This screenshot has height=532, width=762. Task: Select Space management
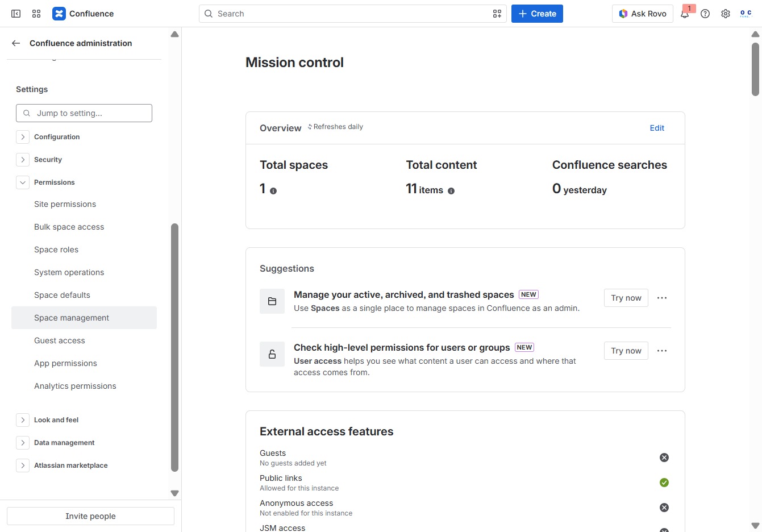(84, 318)
